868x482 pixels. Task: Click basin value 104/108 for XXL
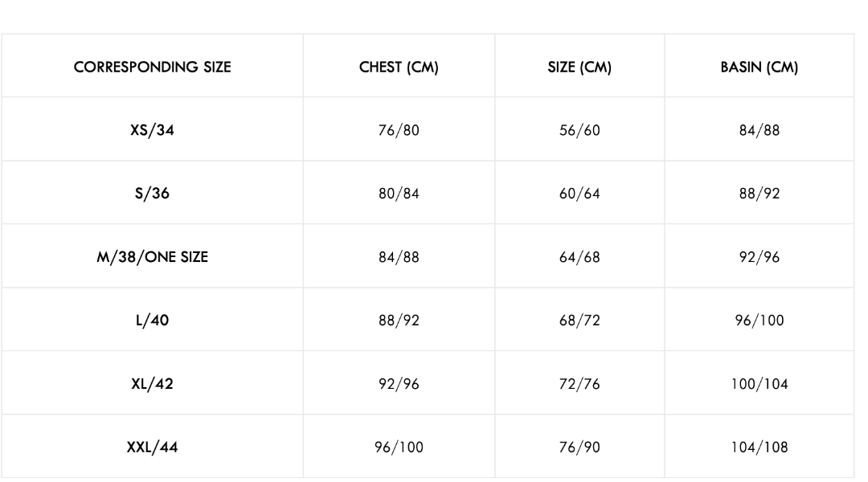(759, 447)
